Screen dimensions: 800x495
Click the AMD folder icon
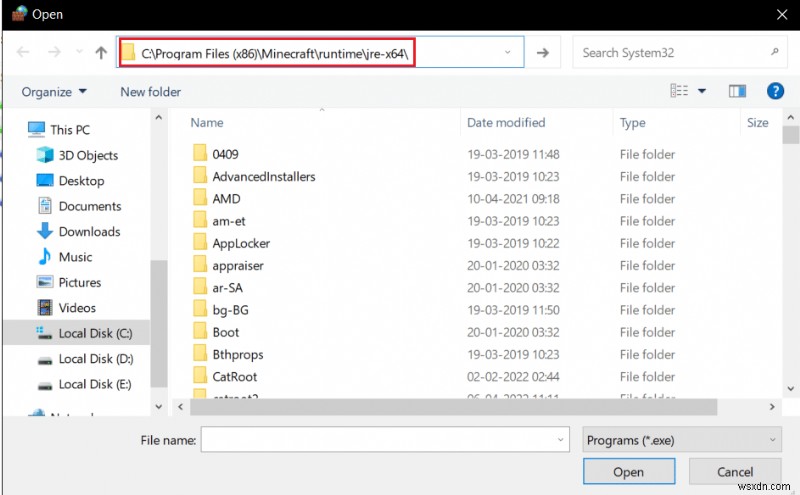[x=200, y=198]
